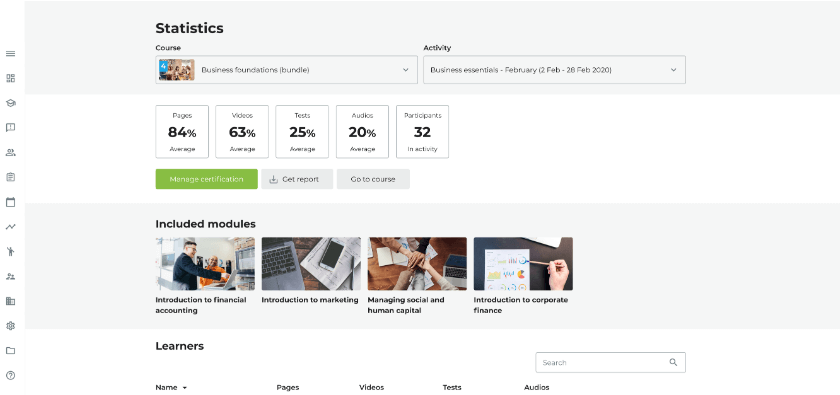Click the Included modules heading
The image size is (840, 395).
point(206,224)
